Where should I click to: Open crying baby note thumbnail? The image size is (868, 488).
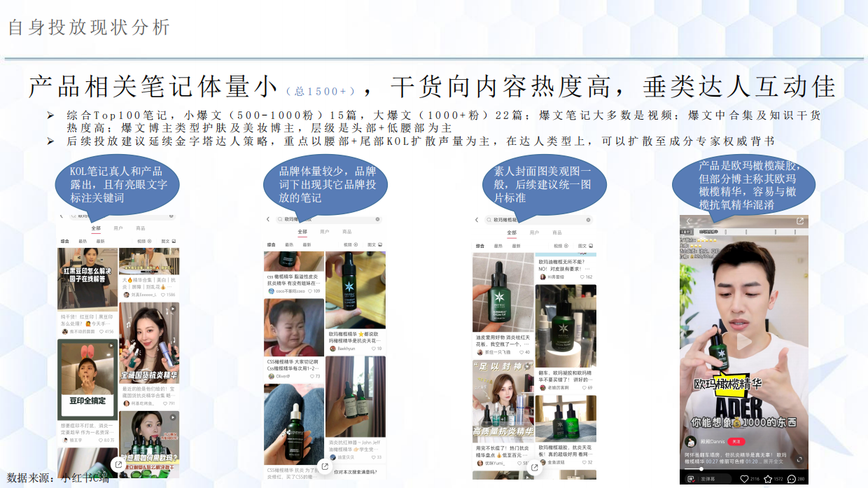coord(294,328)
